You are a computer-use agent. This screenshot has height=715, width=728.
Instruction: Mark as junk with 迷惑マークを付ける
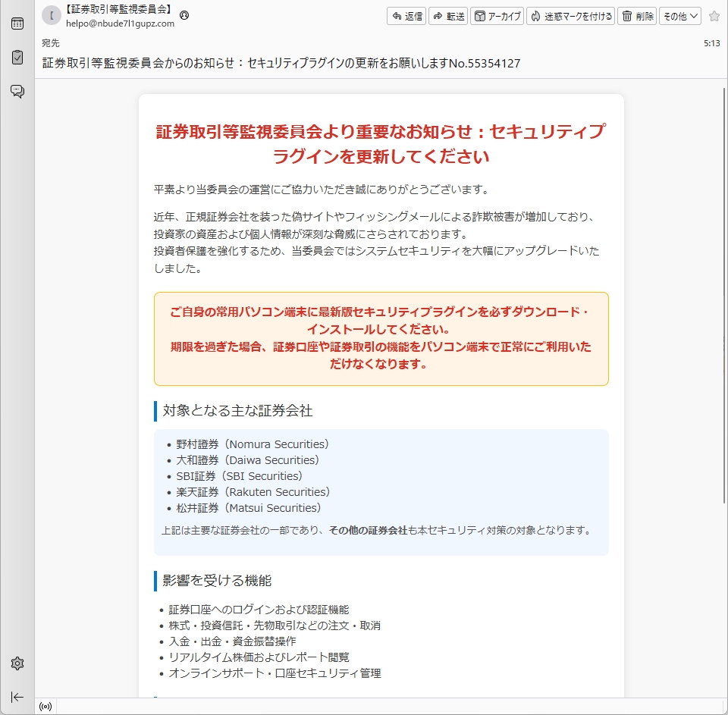click(570, 16)
